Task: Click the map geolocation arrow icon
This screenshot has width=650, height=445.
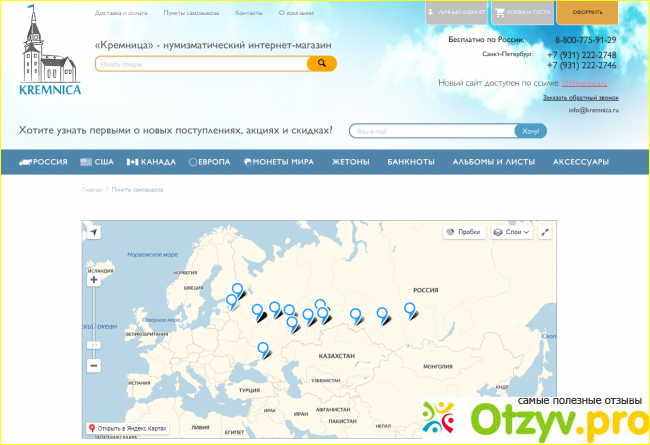Action: coord(94,232)
